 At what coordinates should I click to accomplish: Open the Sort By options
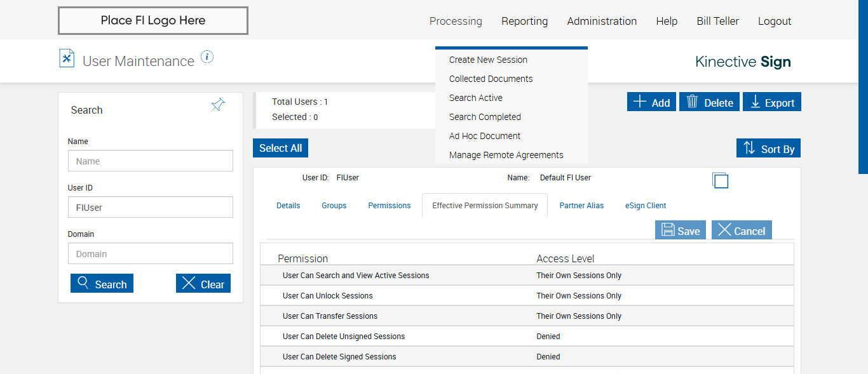(x=768, y=149)
